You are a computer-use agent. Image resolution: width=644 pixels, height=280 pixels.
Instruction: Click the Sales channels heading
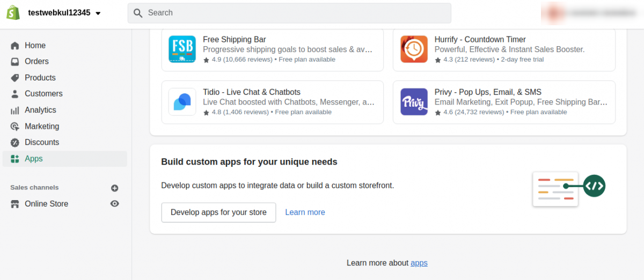pos(34,188)
